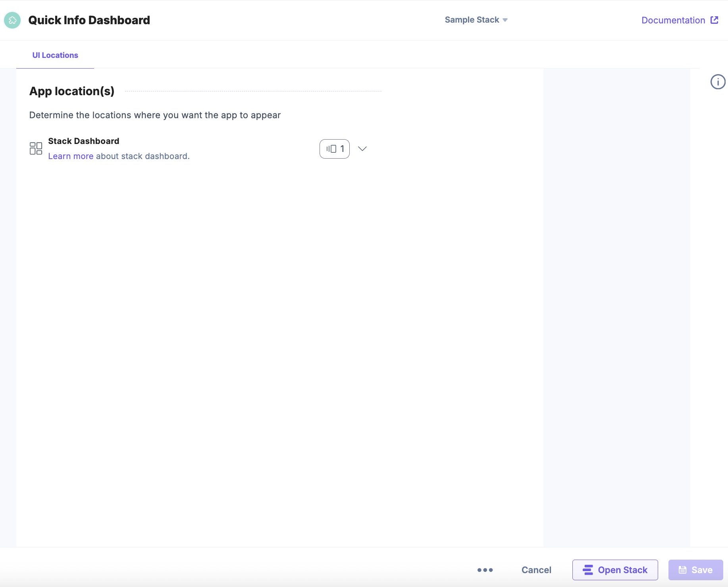Open the Learn more link

(71, 156)
